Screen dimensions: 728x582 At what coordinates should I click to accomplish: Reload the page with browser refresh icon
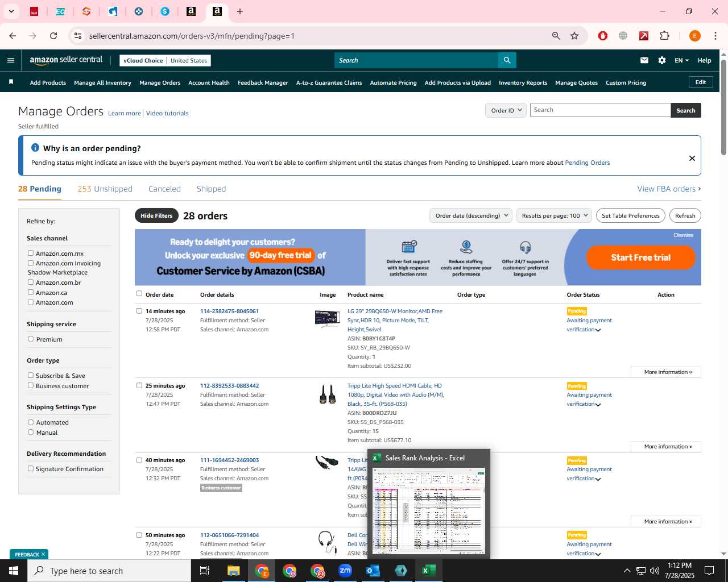pyautogui.click(x=53, y=36)
